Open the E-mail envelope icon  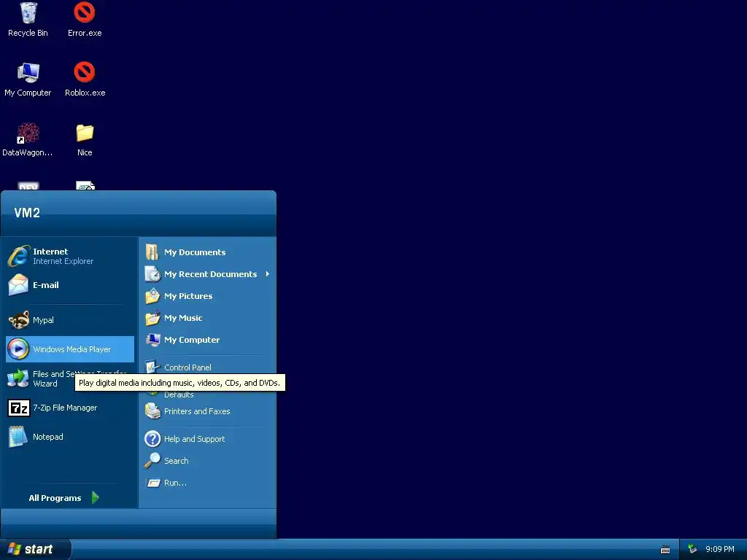(18, 285)
